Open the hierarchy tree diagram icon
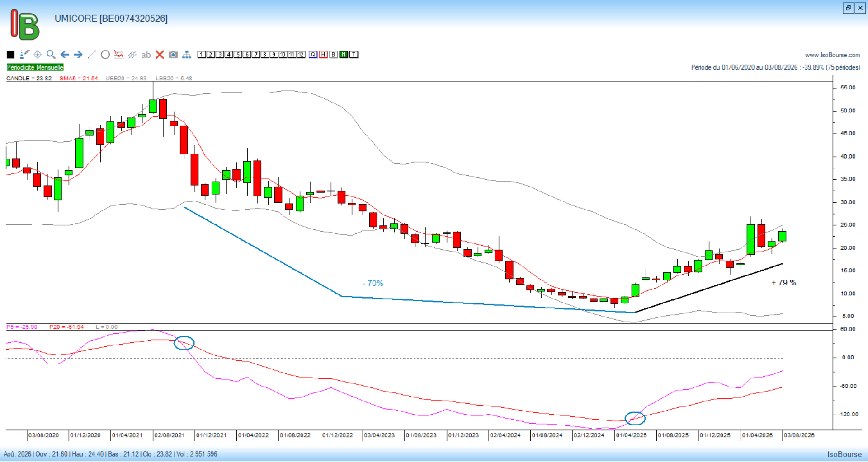This screenshot has width=868, height=462. (x=187, y=55)
